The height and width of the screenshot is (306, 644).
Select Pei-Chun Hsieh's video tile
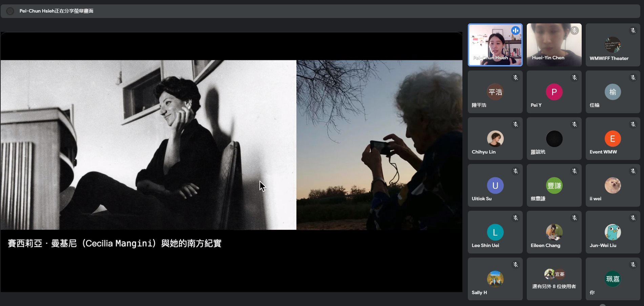(495, 45)
